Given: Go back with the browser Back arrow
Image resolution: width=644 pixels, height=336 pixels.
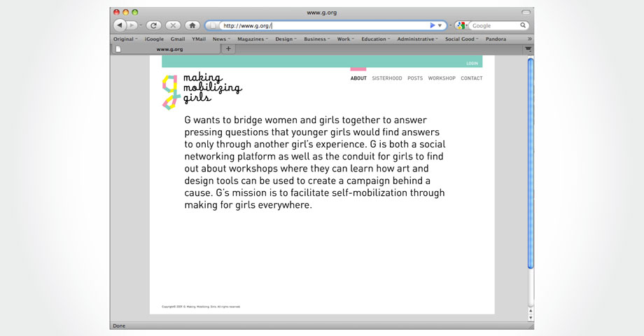Looking at the screenshot, I should [120, 25].
